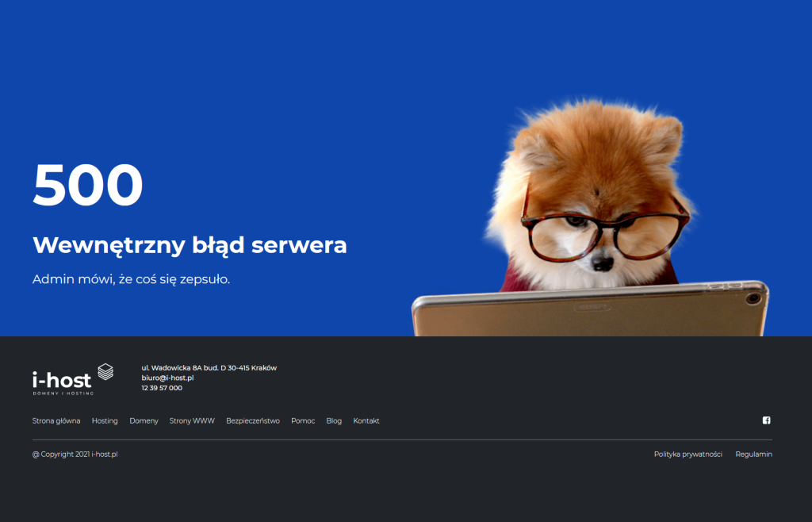The image size is (812, 522).
Task: Click the dog with glasses image
Action: point(590,217)
